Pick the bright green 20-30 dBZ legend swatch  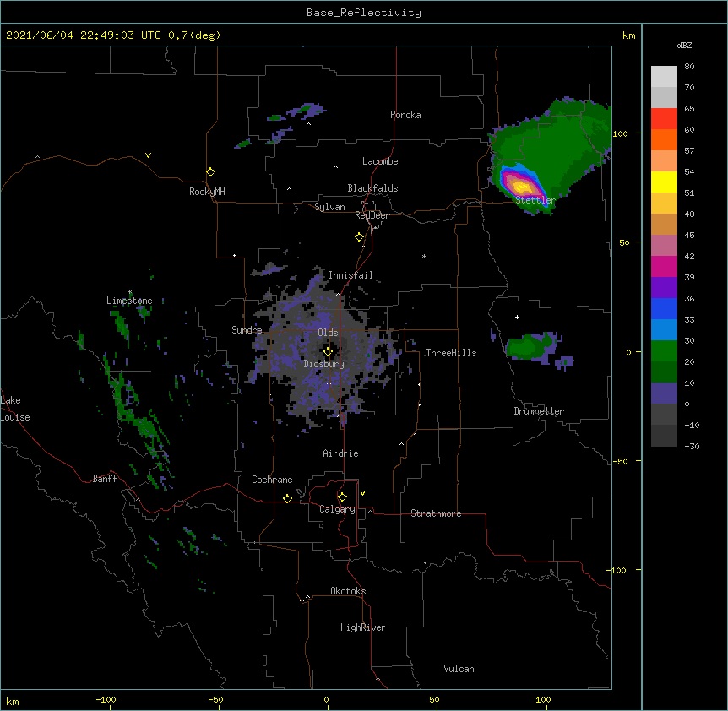[x=664, y=351]
